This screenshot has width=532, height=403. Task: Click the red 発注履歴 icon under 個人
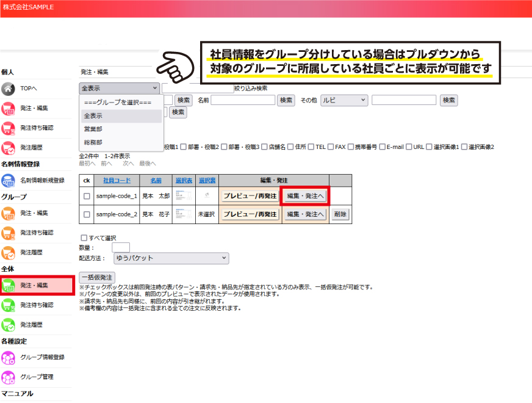coord(8,147)
